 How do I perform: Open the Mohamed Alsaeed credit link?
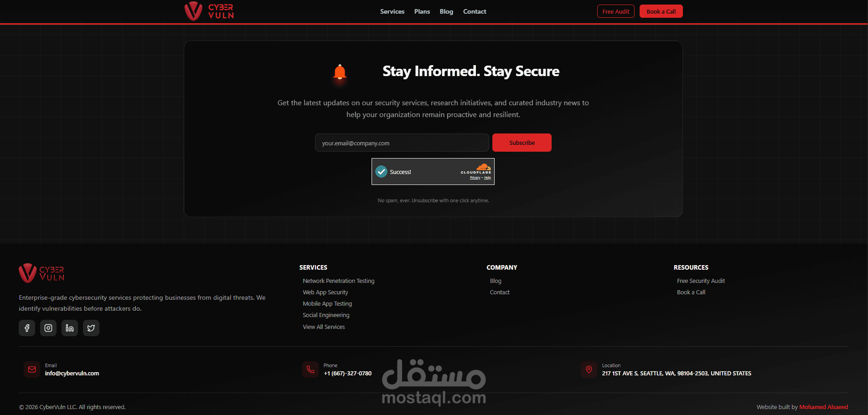(823, 407)
